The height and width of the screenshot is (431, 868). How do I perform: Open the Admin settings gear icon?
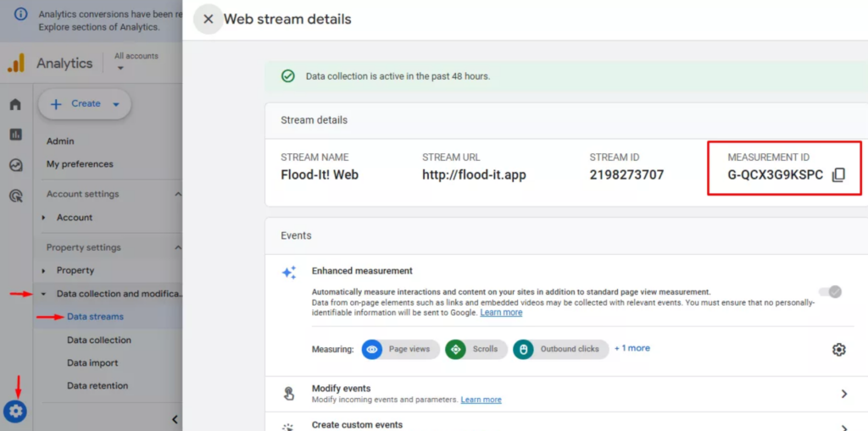[x=15, y=412]
